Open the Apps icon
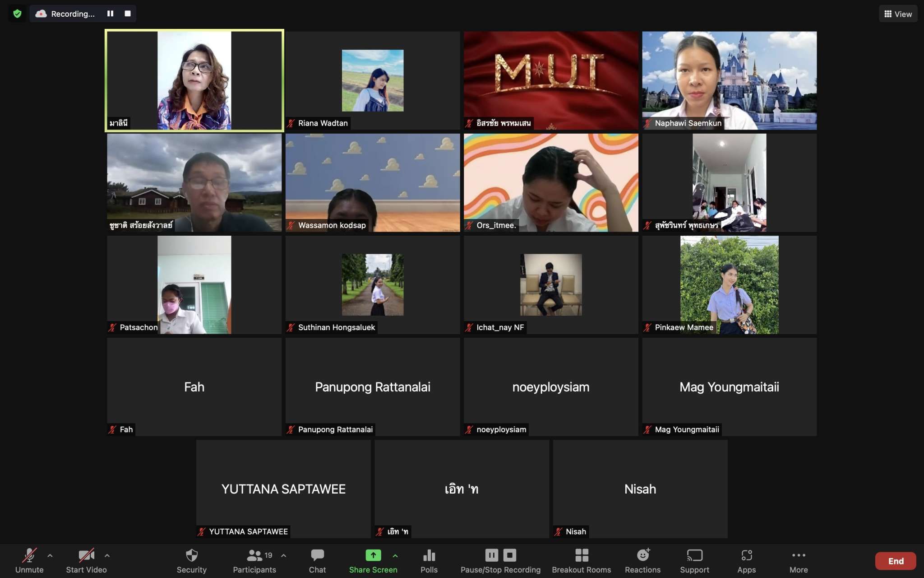The image size is (924, 578). 747,555
